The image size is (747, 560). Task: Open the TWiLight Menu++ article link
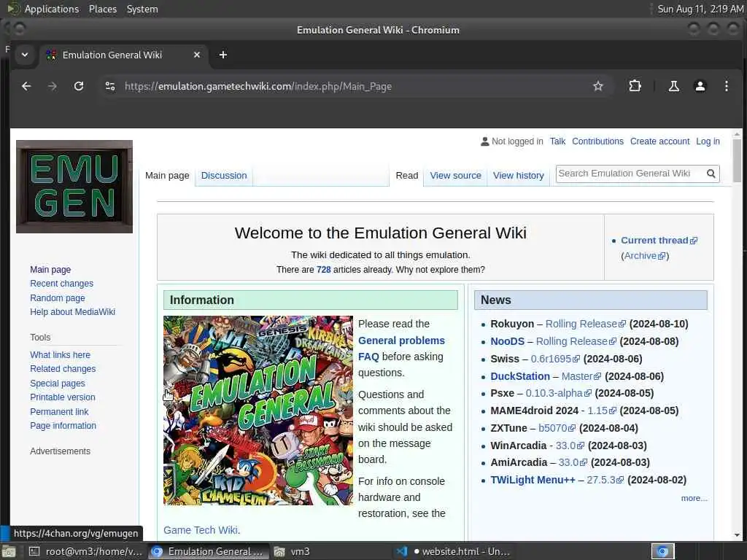(533, 480)
